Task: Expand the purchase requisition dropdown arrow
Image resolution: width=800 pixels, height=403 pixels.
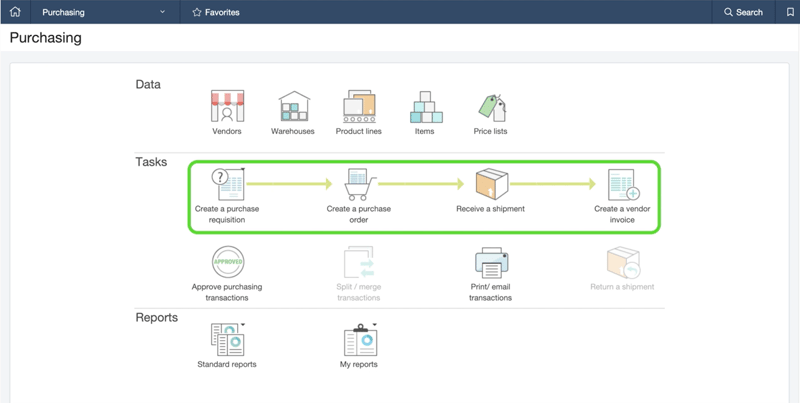Action: 243,169
